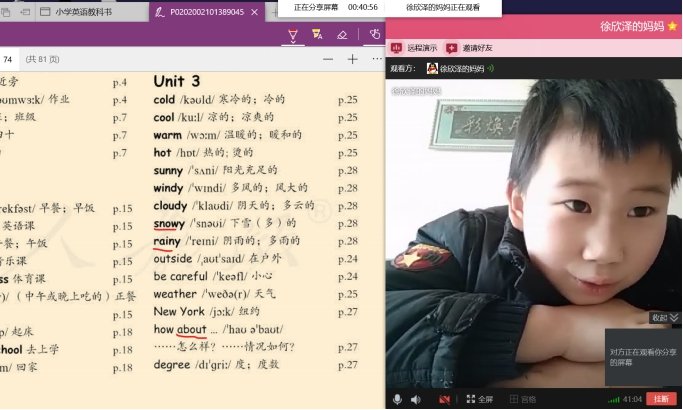
Task: Click the star icon beside contact name
Action: (673, 25)
